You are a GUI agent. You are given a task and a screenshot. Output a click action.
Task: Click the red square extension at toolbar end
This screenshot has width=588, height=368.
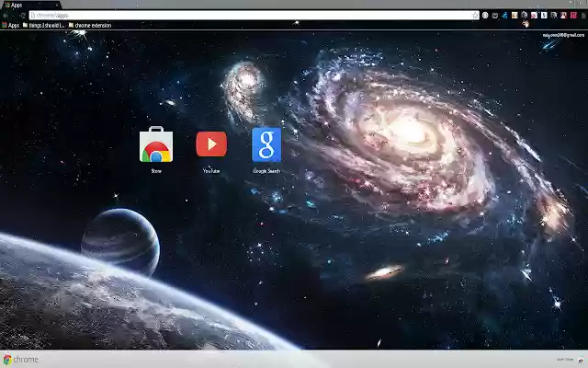pos(573,16)
